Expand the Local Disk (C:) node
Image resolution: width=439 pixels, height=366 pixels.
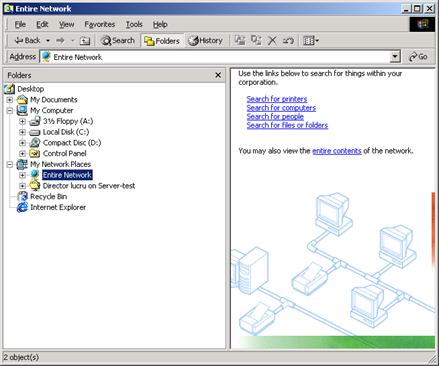[22, 132]
